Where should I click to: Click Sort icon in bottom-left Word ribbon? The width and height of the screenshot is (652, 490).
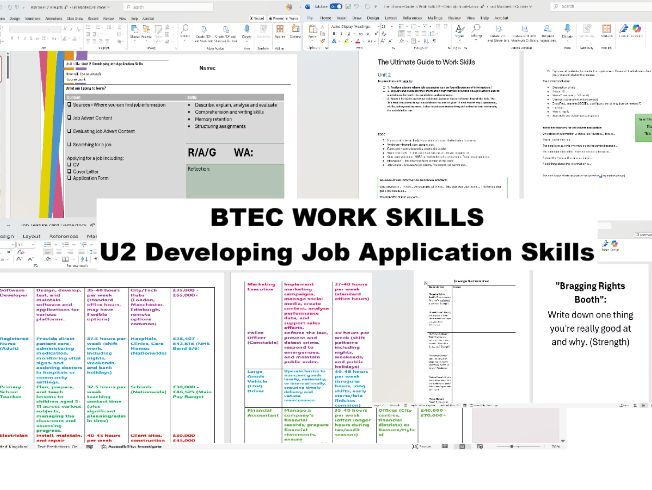[x=84, y=259]
